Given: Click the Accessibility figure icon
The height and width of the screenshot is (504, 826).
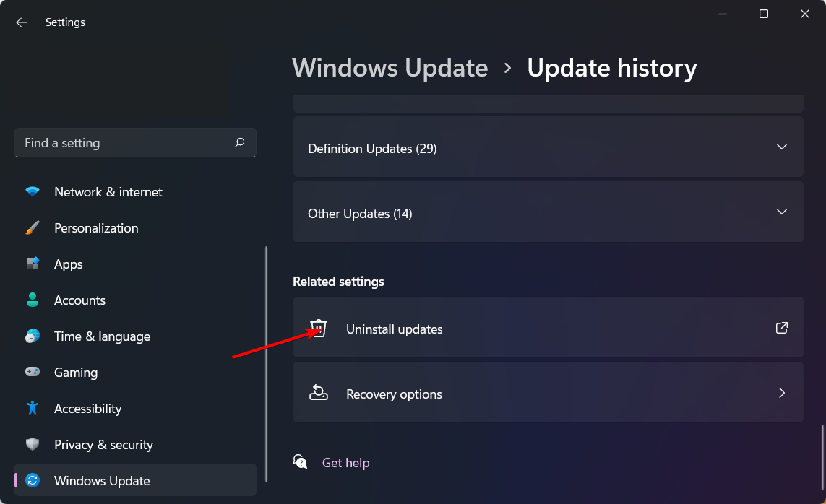Looking at the screenshot, I should tap(33, 408).
